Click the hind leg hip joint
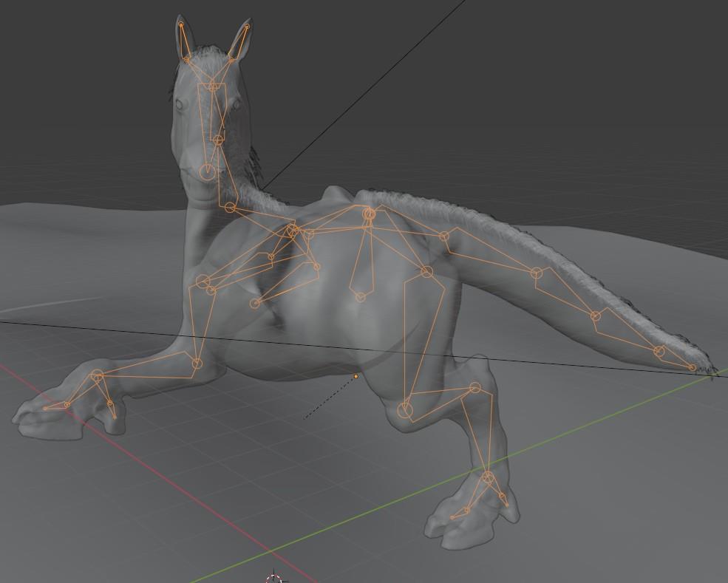 click(x=426, y=272)
